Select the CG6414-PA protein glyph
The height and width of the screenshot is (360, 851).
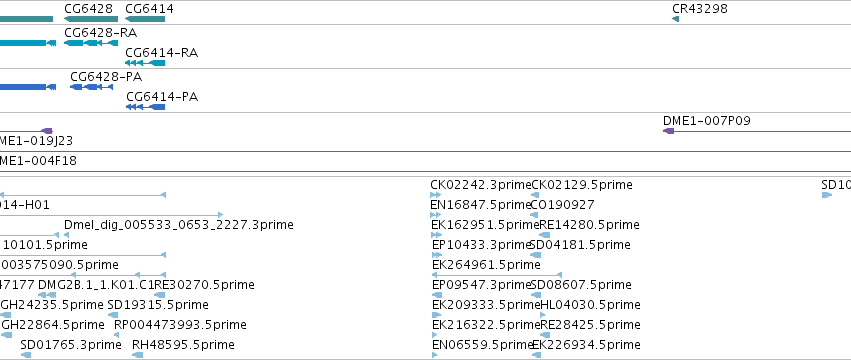[145, 107]
